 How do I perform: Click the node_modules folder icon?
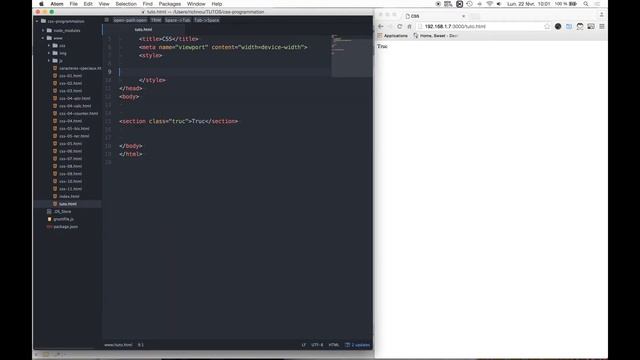(49, 30)
